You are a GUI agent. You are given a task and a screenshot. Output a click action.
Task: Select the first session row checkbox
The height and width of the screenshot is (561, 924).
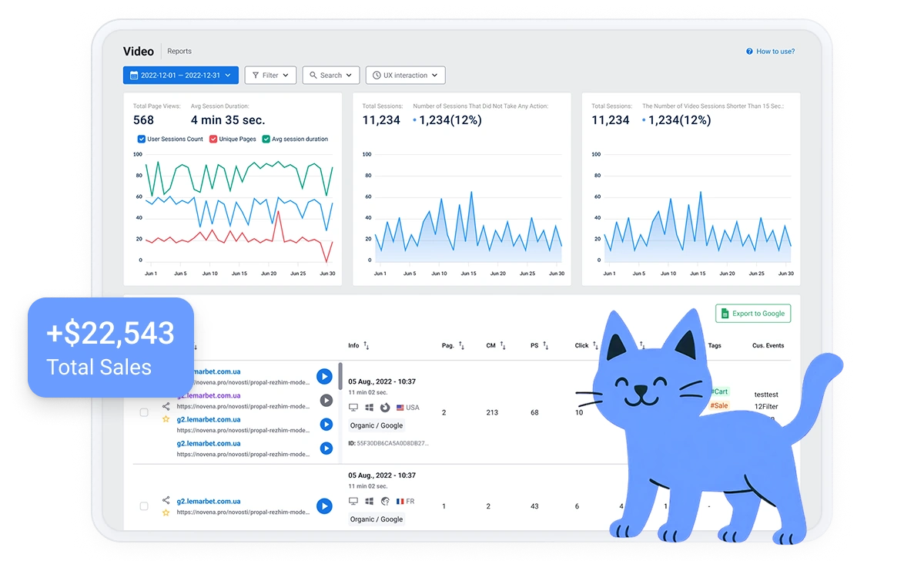point(144,412)
